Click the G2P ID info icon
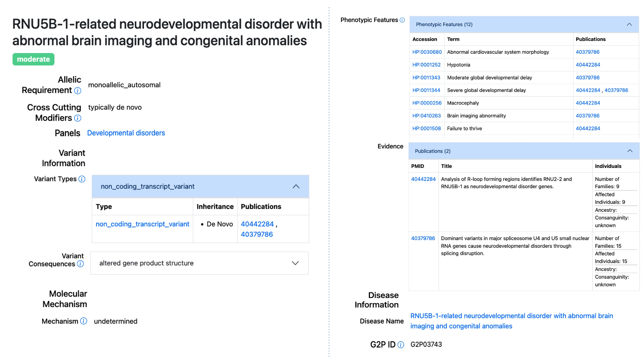 pyautogui.click(x=401, y=345)
